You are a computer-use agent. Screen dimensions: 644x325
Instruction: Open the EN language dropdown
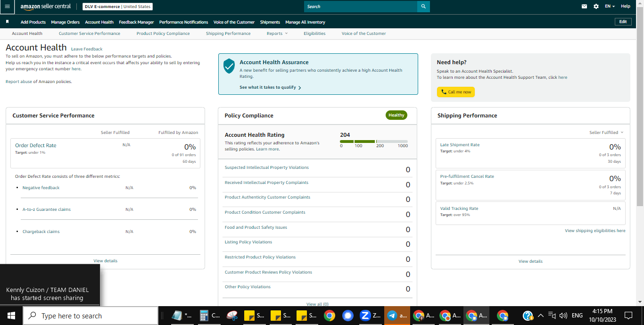610,7
